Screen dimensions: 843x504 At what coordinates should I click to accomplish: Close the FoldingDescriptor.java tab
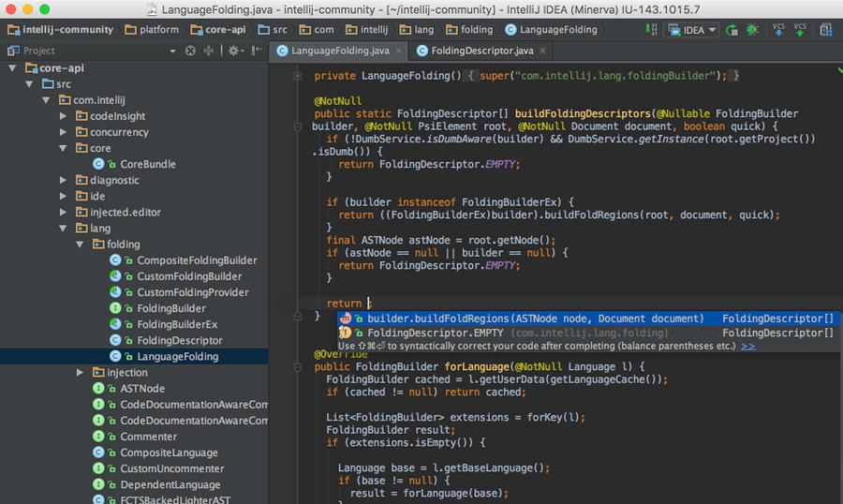[x=543, y=51]
